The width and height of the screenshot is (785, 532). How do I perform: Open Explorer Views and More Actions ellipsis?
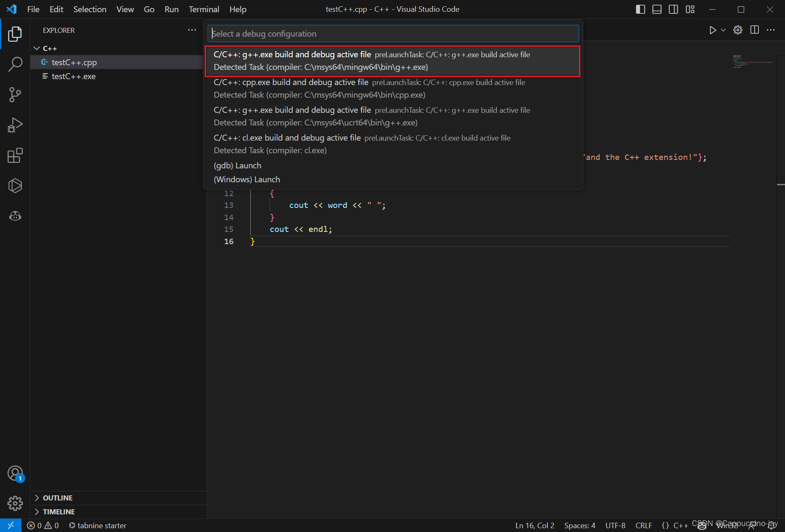(x=192, y=30)
